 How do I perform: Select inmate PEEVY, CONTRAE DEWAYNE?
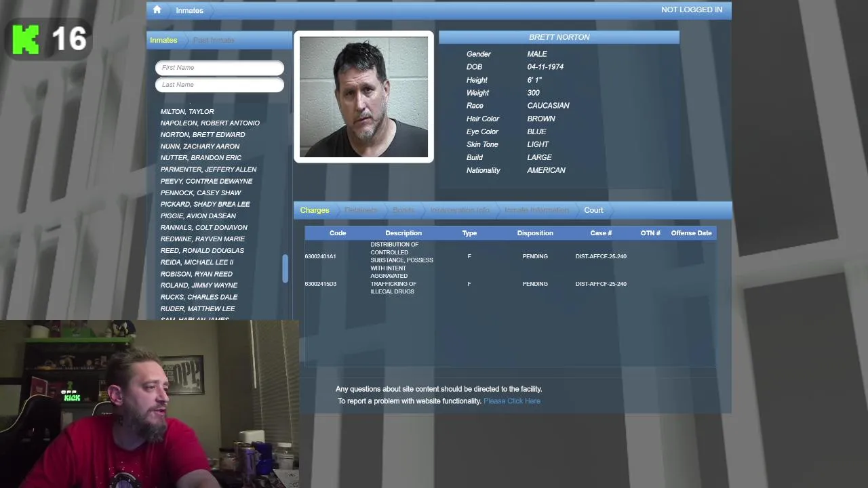206,182
